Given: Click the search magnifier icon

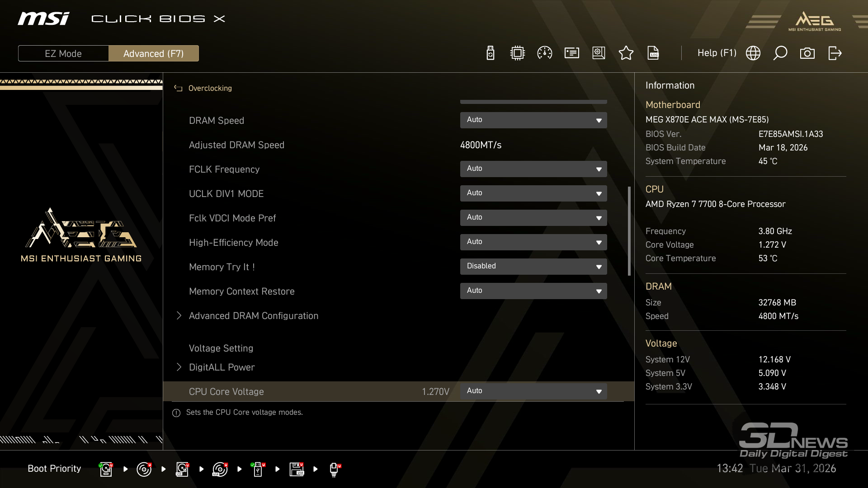Looking at the screenshot, I should (780, 53).
